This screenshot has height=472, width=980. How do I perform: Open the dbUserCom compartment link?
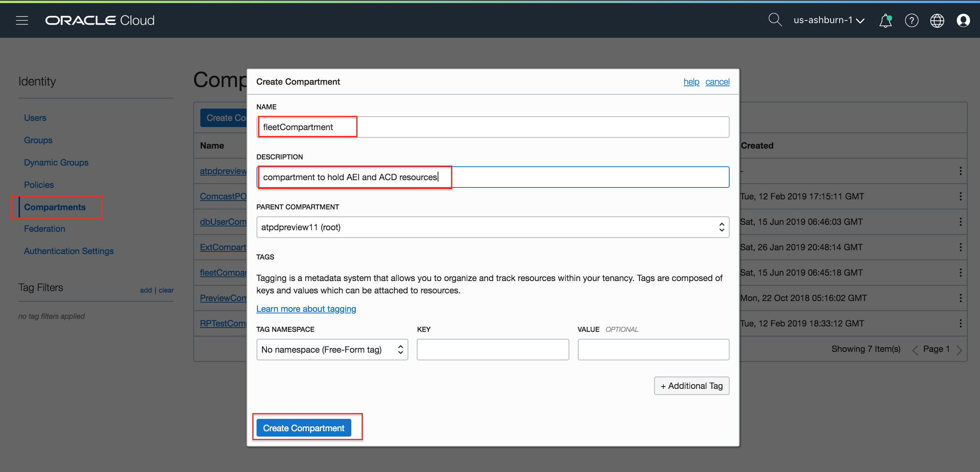coord(223,222)
